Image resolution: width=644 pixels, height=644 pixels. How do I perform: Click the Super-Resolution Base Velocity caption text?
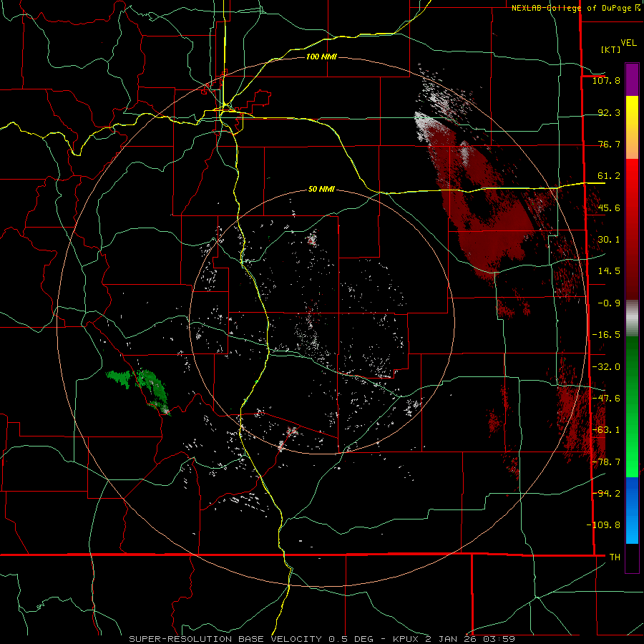321,639
